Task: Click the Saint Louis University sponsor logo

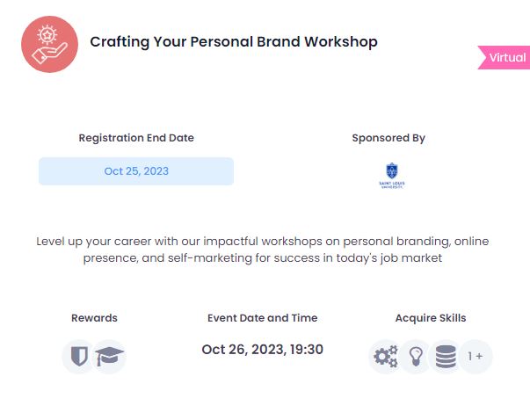Action: point(392,176)
